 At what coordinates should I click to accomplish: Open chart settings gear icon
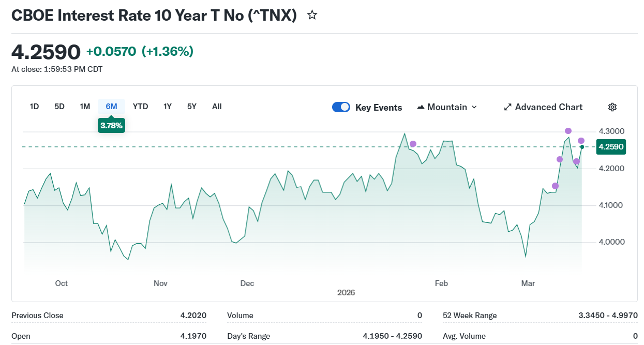[x=612, y=107]
